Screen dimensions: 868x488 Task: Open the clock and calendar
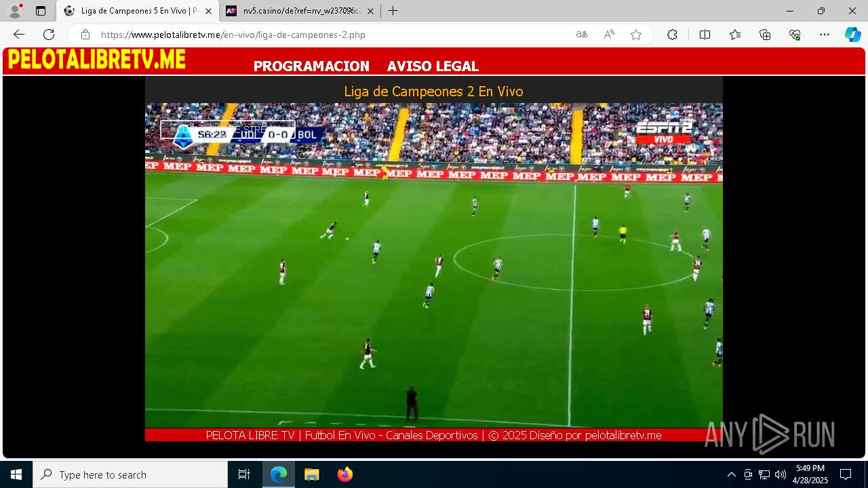[x=810, y=474]
